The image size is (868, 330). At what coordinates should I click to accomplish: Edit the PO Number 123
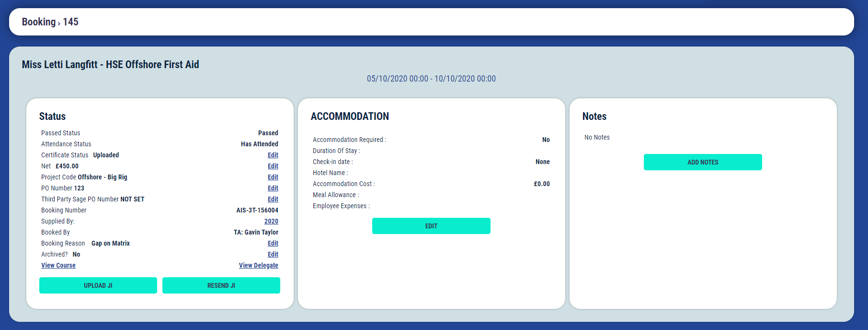click(x=273, y=188)
